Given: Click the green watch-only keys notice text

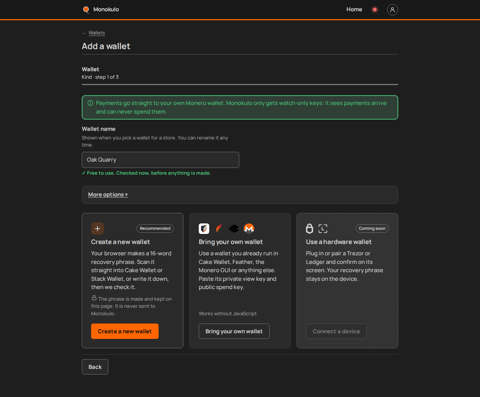Looking at the screenshot, I should click(241, 107).
